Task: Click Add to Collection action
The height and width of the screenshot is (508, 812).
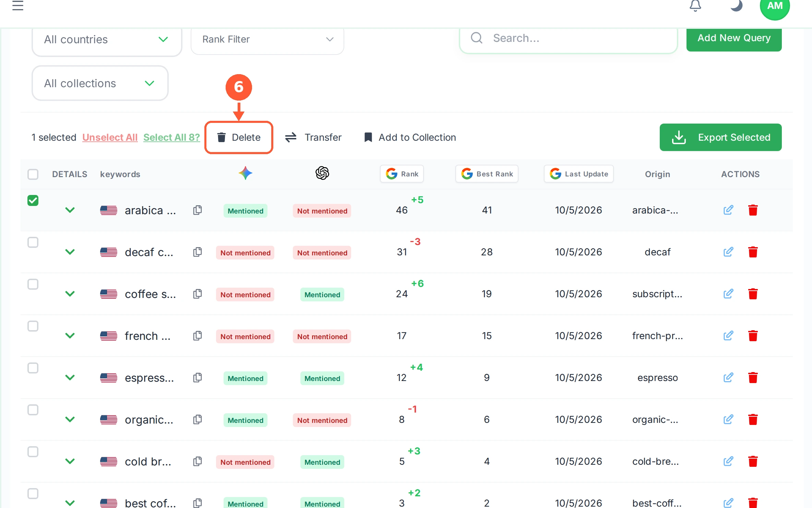Action: point(410,137)
